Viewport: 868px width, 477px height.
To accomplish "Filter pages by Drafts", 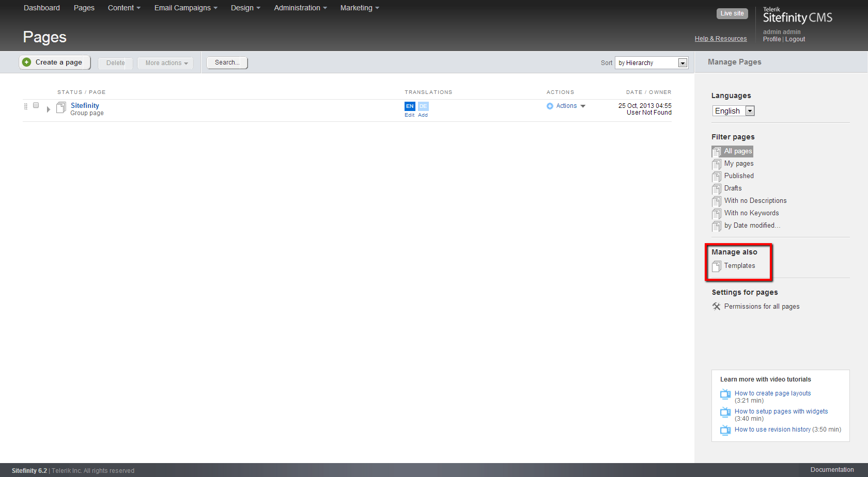I will pos(733,188).
